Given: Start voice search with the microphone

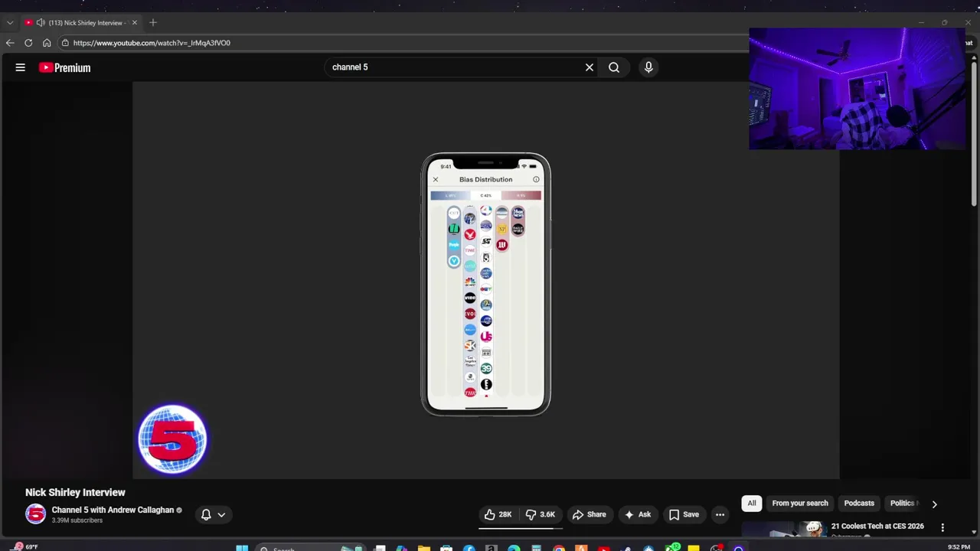Looking at the screenshot, I should pos(648,67).
